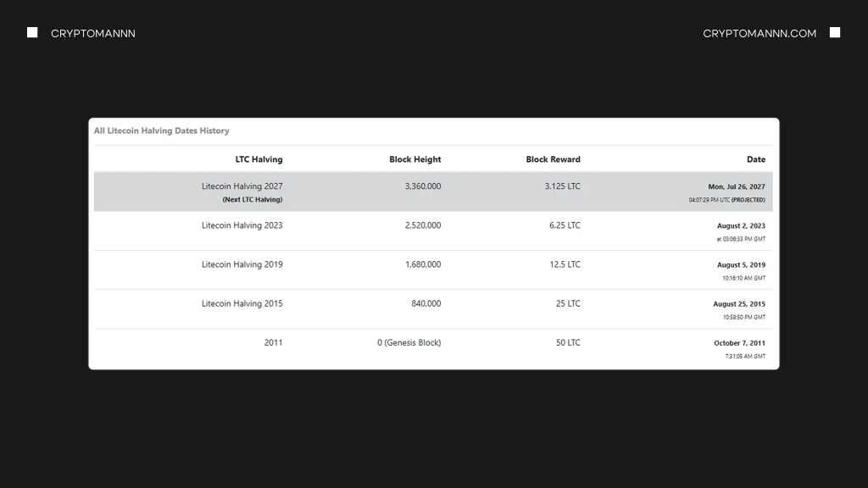Click the CRYPTOMANNN brand name
This screenshot has height=488, width=868.
click(x=93, y=33)
